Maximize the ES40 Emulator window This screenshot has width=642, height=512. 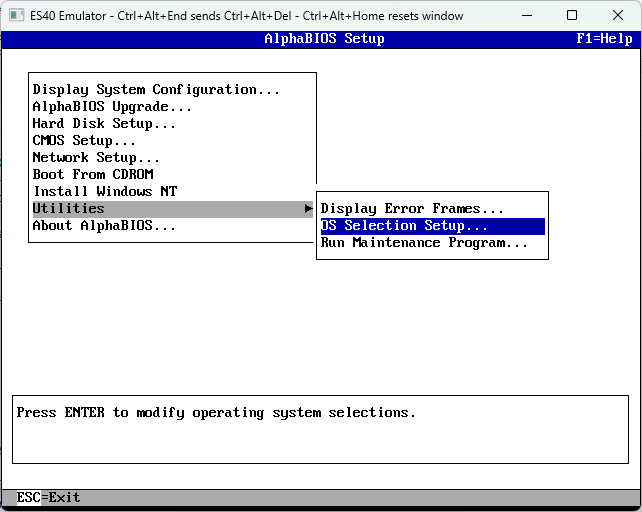(x=572, y=16)
